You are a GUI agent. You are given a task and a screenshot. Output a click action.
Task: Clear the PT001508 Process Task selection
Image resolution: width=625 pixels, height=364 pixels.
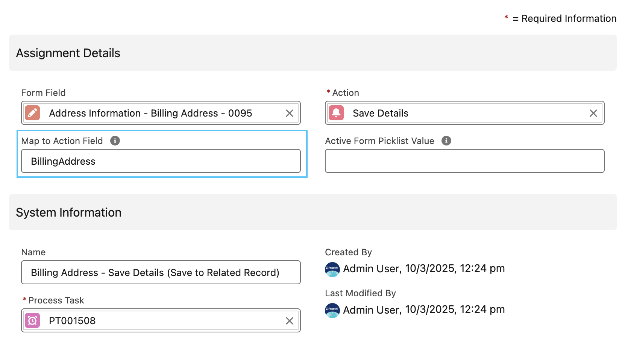click(x=289, y=321)
